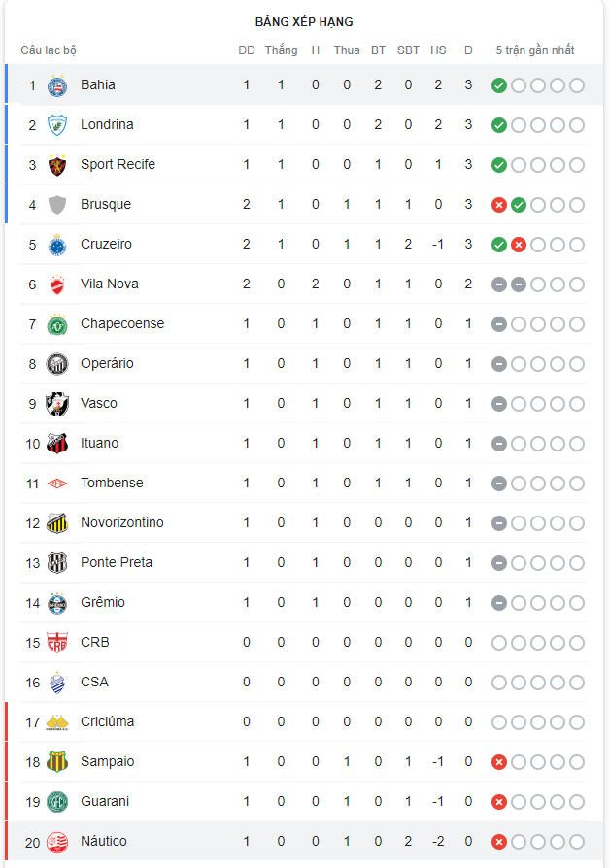This screenshot has width=609, height=868.
Task: Click Náutico's red loss result indicator
Action: pyautogui.click(x=499, y=842)
